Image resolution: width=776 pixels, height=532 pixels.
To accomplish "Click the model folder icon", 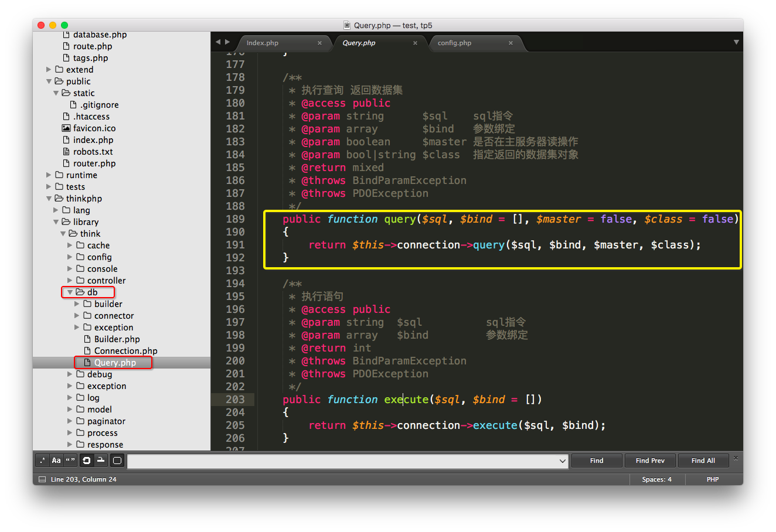I will 80,409.
